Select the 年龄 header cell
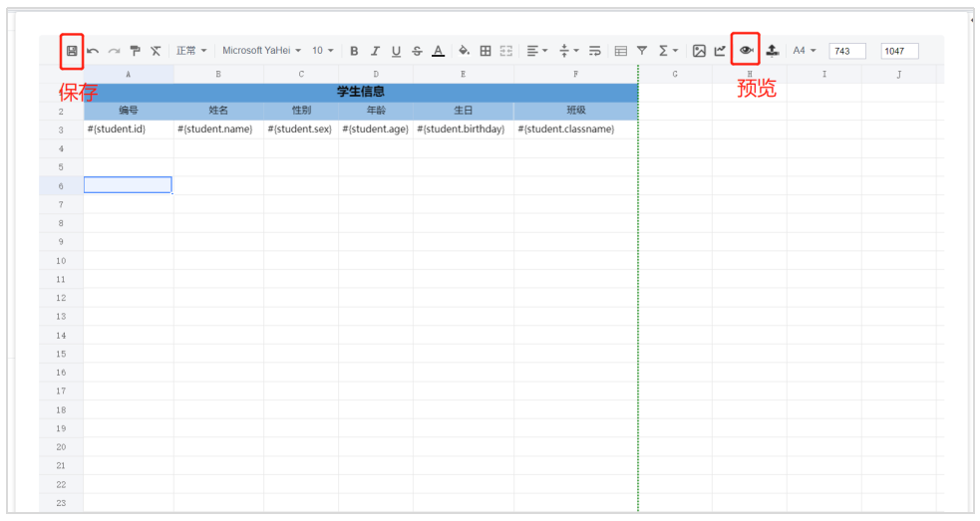Image resolution: width=980 pixels, height=521 pixels. (376, 111)
